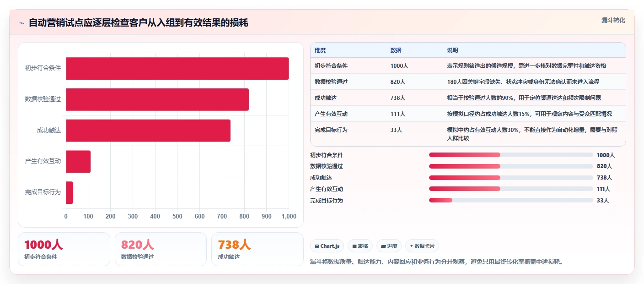Click the x-axis tick label 1,000

[x=289, y=216]
